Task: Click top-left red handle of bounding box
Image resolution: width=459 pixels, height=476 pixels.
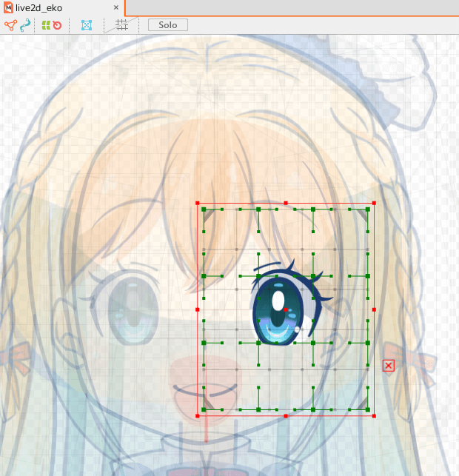Action: [x=198, y=203]
